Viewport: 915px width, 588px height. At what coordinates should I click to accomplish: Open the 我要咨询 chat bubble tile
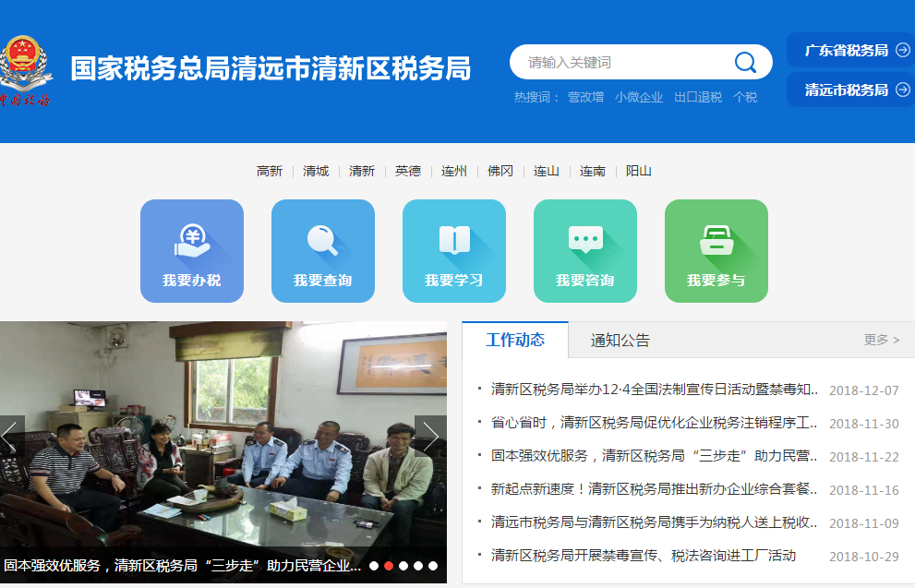coord(585,251)
